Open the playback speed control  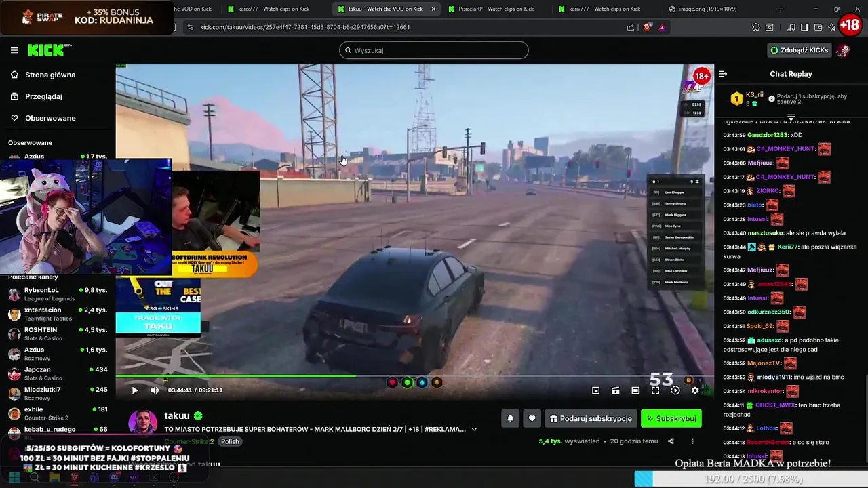click(675, 390)
